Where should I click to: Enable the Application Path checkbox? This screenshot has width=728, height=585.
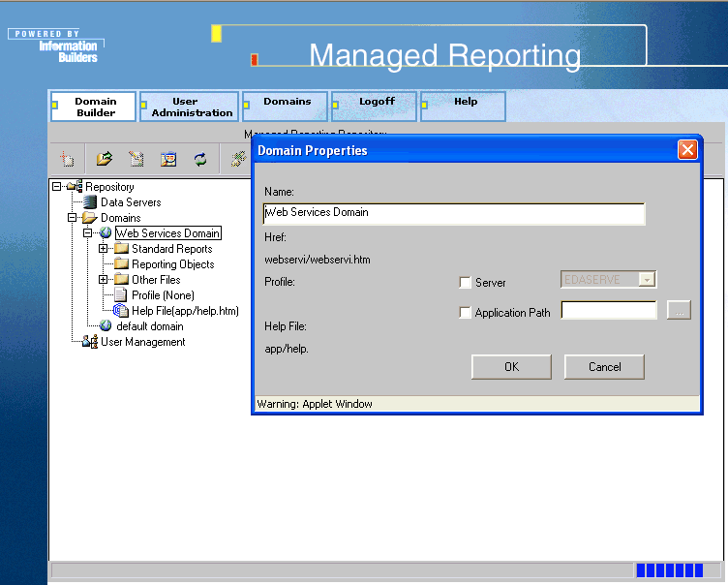pos(465,312)
